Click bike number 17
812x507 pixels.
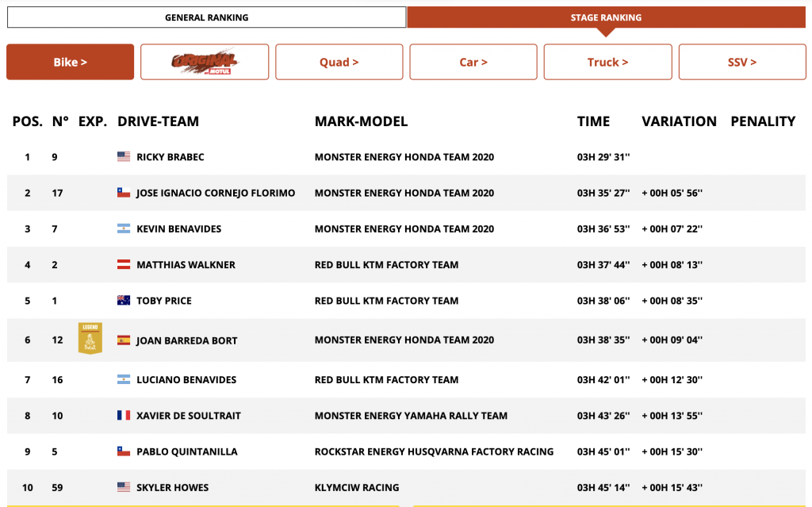57,193
